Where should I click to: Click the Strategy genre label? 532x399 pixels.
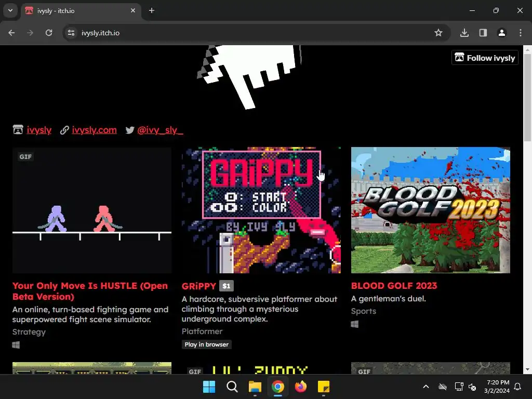pos(29,332)
